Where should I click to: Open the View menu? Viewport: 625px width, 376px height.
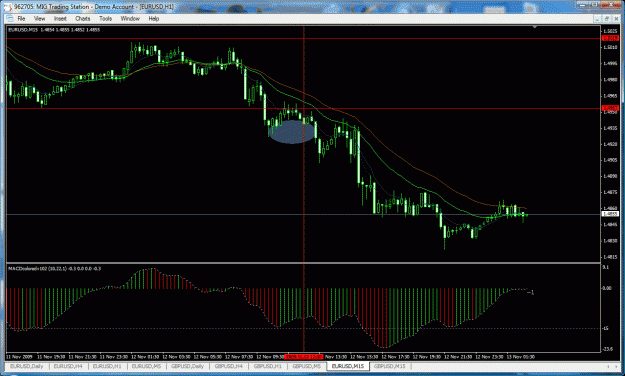coord(39,18)
